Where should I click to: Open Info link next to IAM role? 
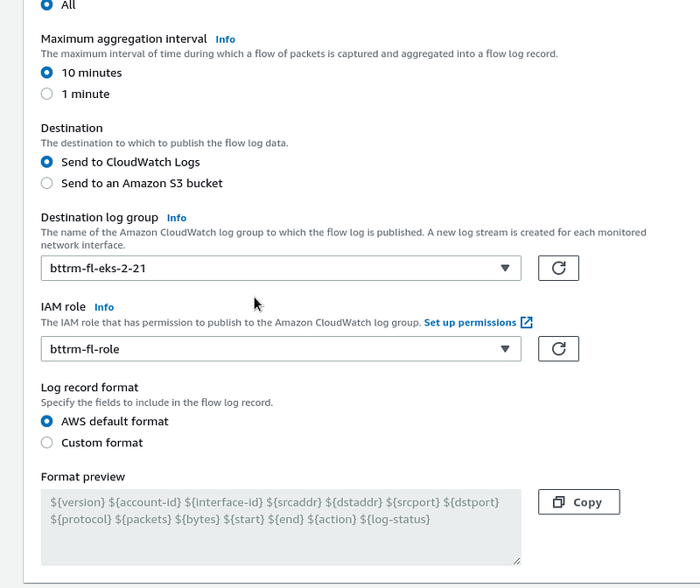point(104,307)
